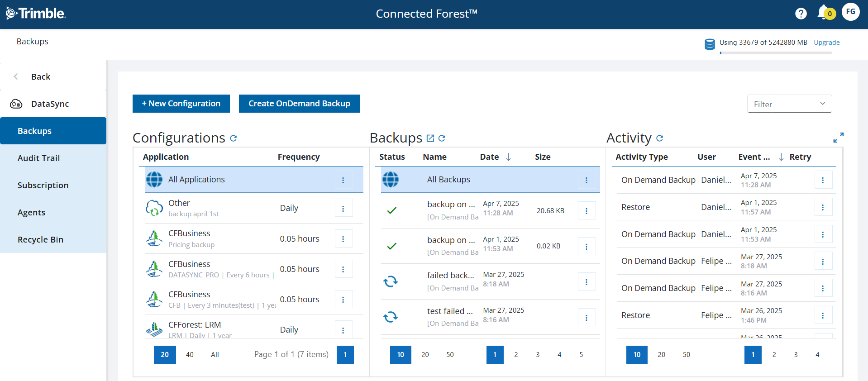Open options for Apr 7 11:28 activity
The width and height of the screenshot is (868, 381).
823,180
